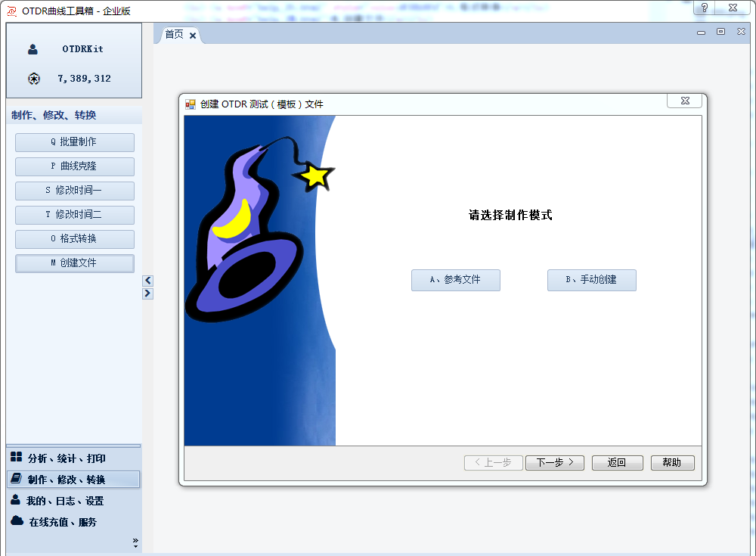Open the 分析、统计、打印 section
The image size is (756, 556).
click(x=67, y=458)
